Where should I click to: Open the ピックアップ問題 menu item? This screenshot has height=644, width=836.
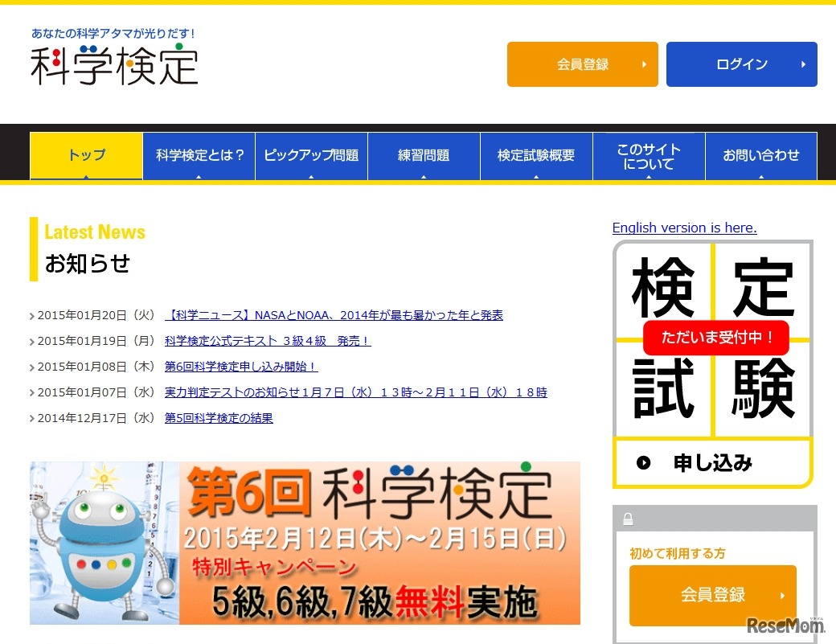311,156
